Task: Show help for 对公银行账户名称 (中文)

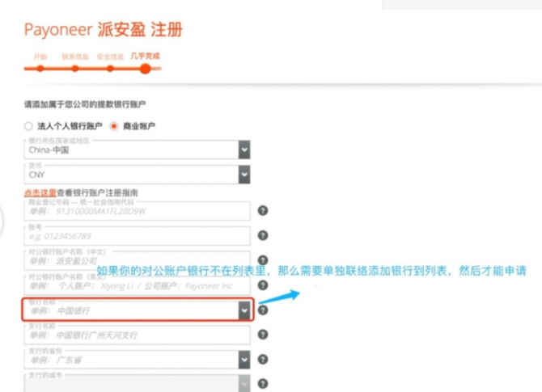Action: [263, 259]
